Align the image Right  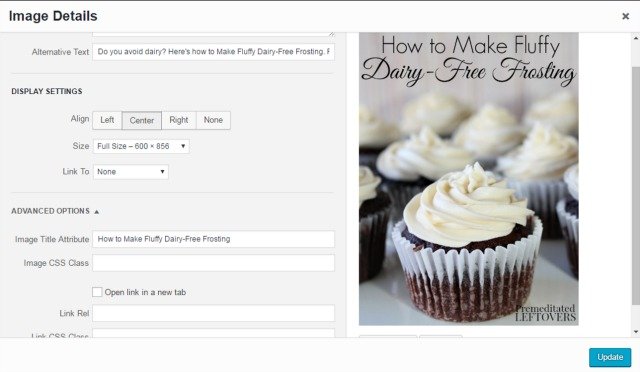(x=179, y=120)
